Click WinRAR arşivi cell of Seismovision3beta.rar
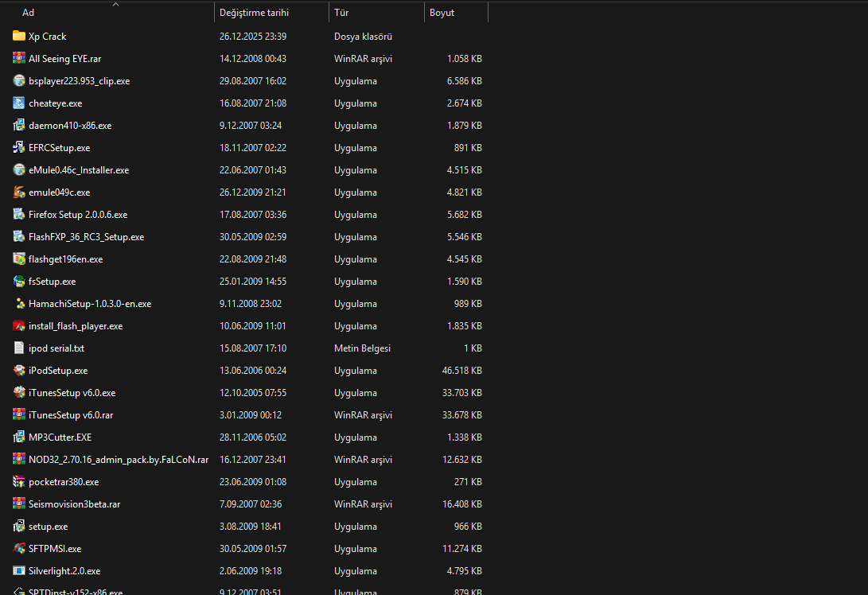Image resolution: width=868 pixels, height=595 pixels. 363,504
